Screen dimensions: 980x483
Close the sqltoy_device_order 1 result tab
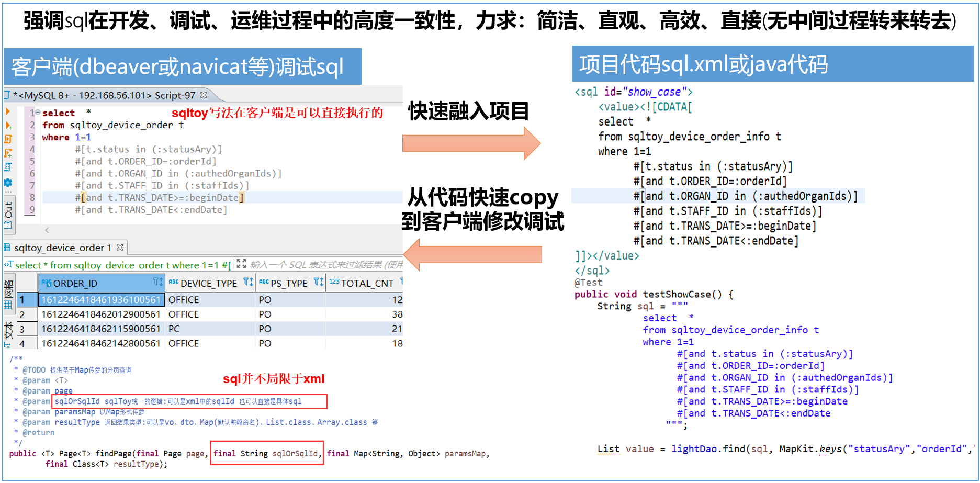click(120, 247)
